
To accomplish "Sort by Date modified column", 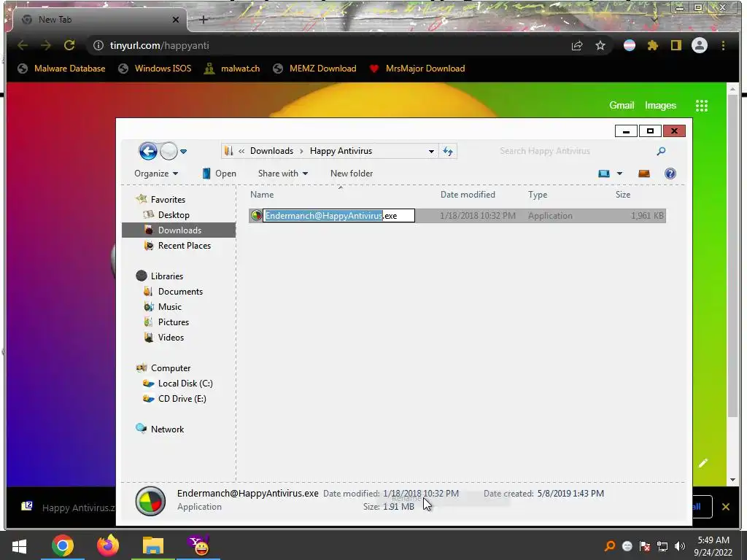I will (468, 194).
